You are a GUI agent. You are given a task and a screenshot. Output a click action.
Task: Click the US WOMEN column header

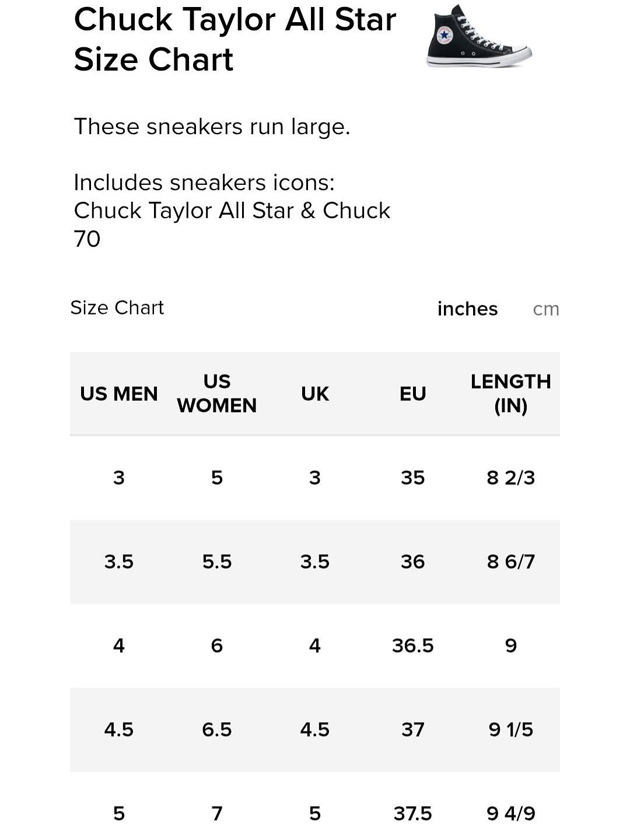tap(217, 393)
